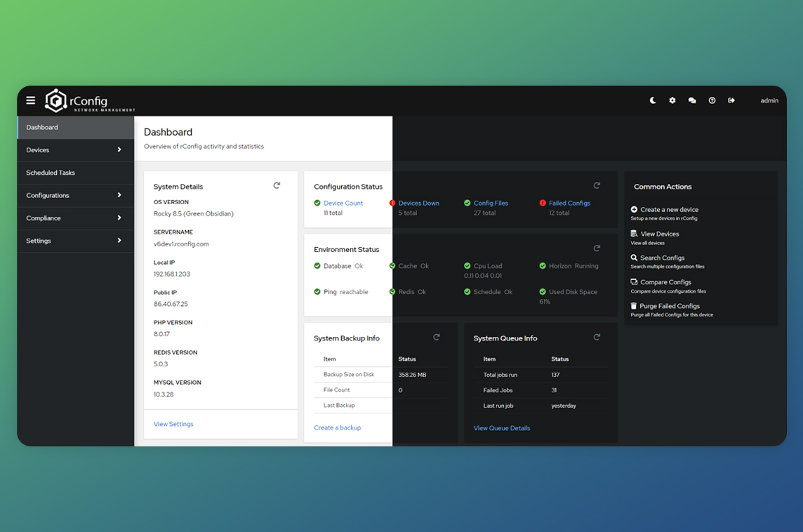Click the Purge Failed Configs action

point(670,306)
